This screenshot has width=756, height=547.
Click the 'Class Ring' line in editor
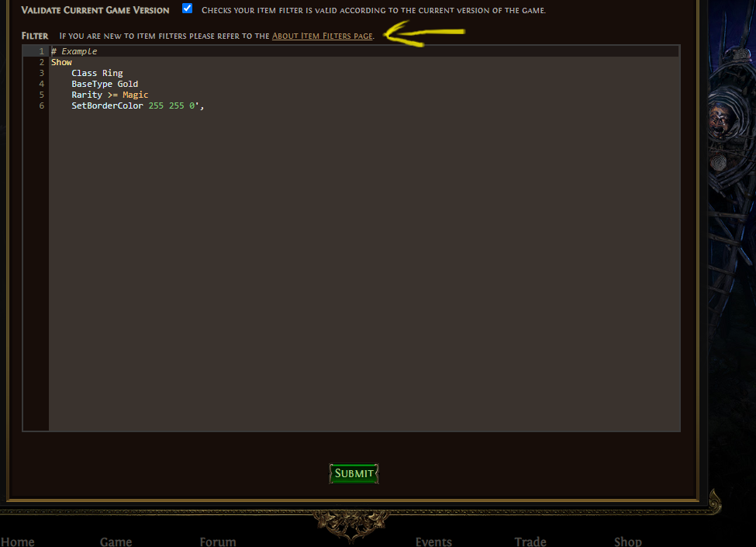coord(97,73)
